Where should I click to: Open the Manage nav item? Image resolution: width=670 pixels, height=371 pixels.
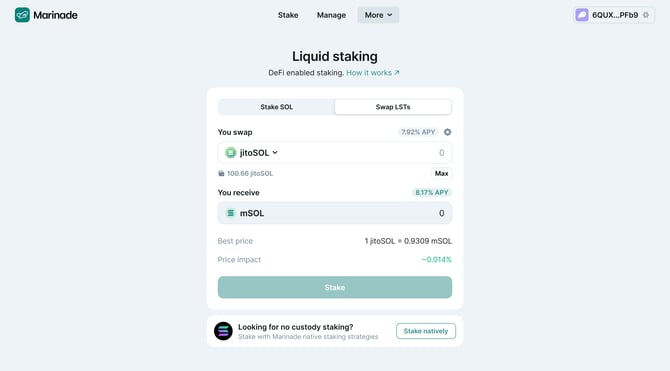(331, 15)
